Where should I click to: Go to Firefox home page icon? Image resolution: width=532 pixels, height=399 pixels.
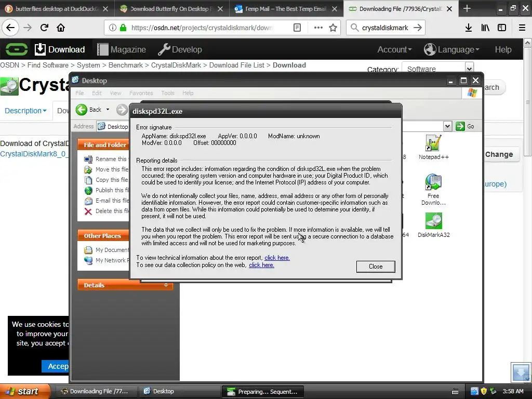coord(61,28)
